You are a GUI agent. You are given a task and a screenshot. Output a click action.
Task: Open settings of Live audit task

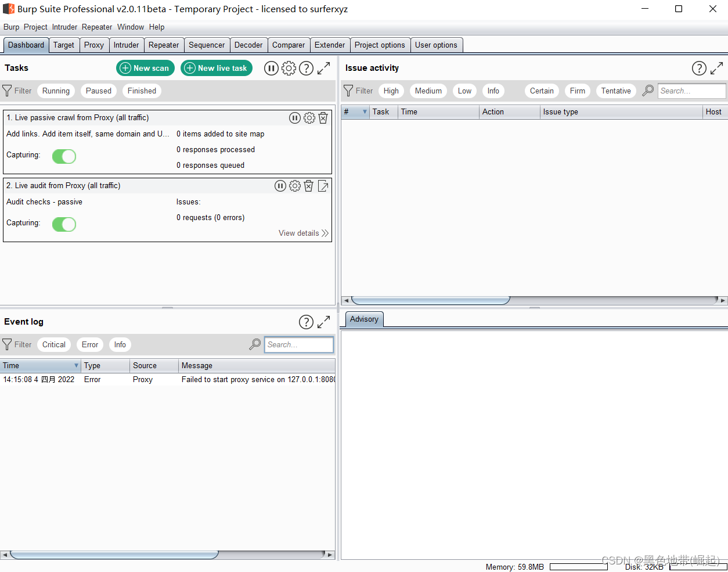click(295, 186)
